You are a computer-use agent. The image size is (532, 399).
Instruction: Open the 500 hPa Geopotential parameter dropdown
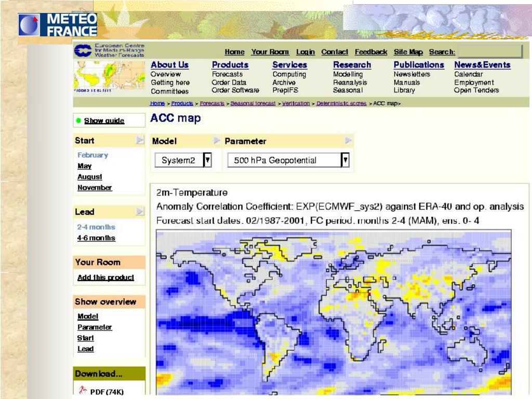pos(288,160)
